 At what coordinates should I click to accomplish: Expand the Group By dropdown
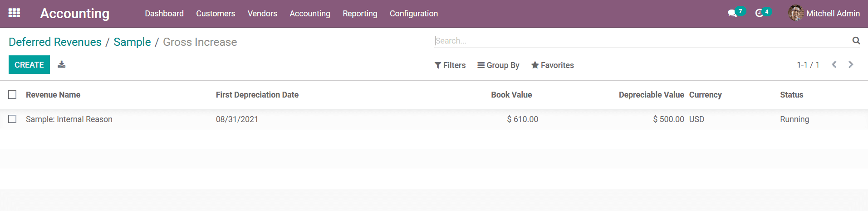(498, 65)
